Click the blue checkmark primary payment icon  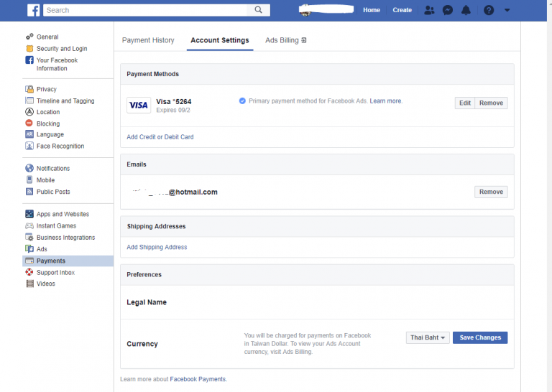[x=242, y=101]
